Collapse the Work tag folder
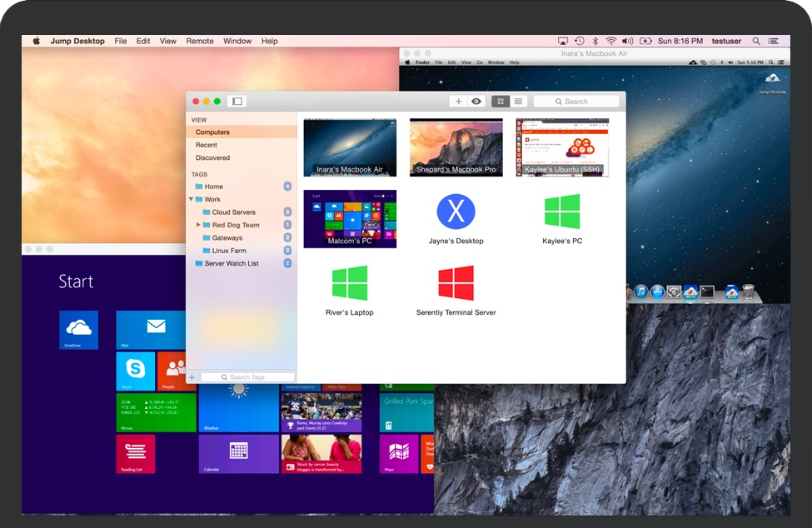 point(191,199)
